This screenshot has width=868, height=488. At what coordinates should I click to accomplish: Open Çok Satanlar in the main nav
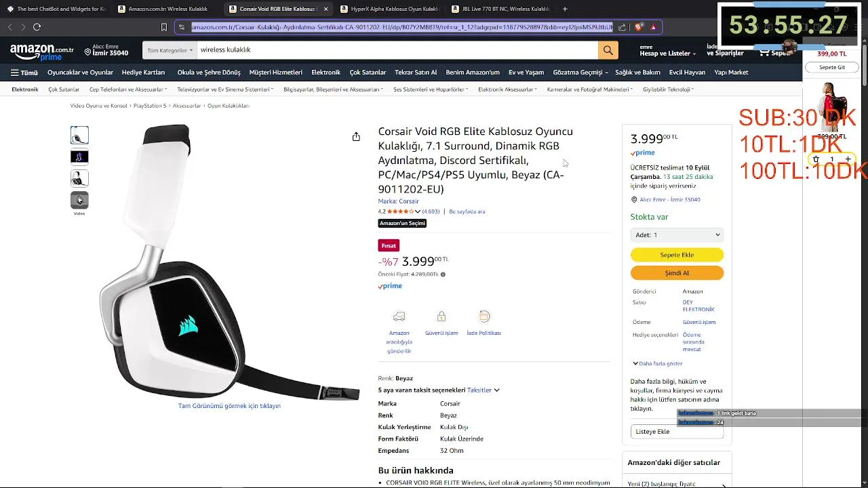[368, 73]
